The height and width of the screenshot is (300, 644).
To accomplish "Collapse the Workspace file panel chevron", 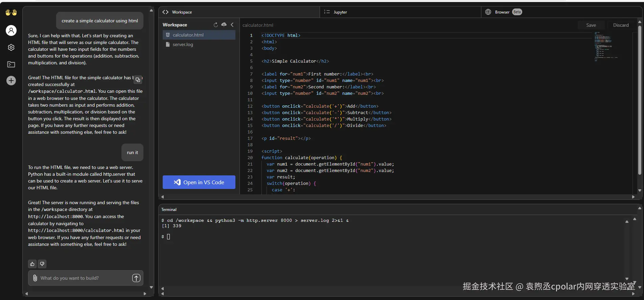I will coord(232,25).
